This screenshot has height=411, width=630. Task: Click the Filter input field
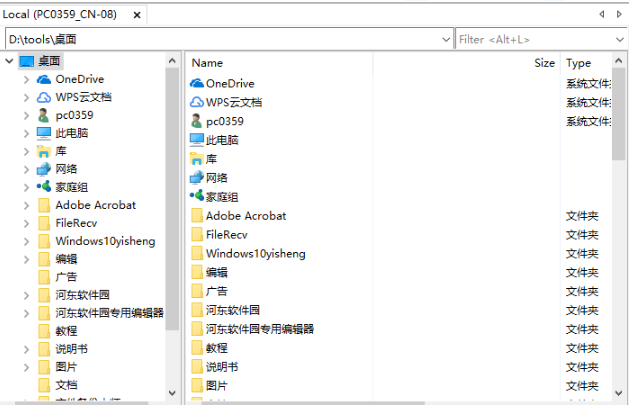coord(533,39)
